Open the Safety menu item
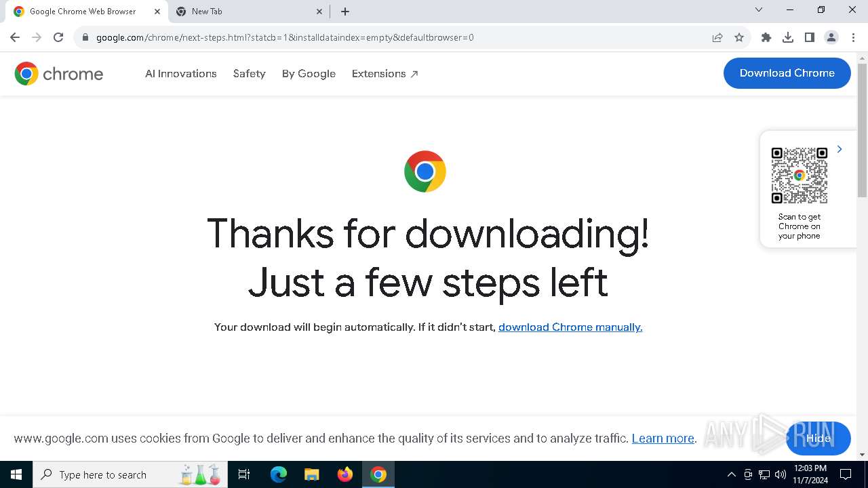This screenshot has height=488, width=868. [249, 73]
